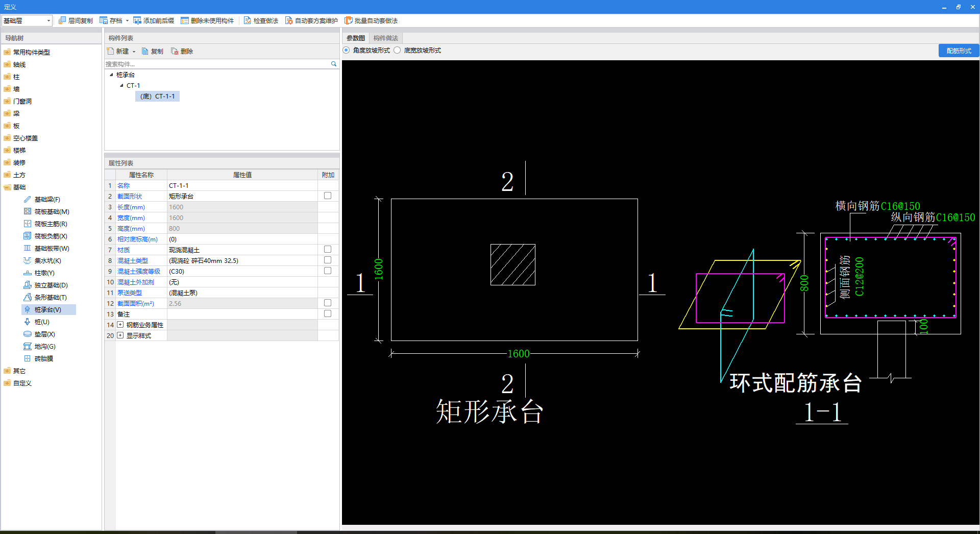Viewport: 980px width, 534px height.
Task: Select (底) CT-1-1 component item
Action: click(x=157, y=96)
